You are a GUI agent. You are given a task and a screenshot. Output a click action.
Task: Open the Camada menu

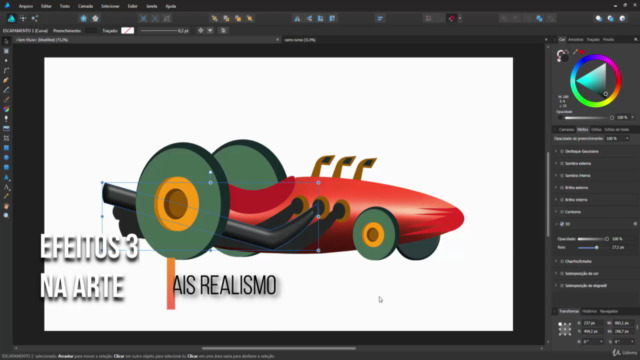tap(85, 6)
